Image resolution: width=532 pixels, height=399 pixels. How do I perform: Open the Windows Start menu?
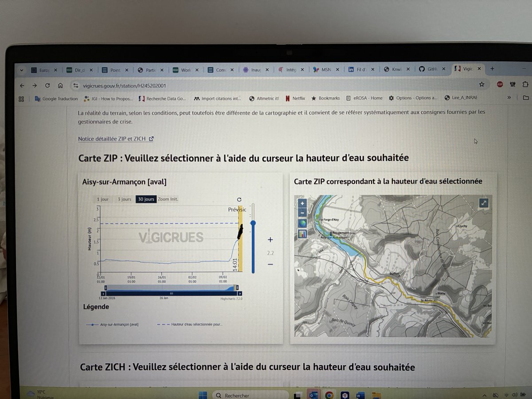(203, 395)
